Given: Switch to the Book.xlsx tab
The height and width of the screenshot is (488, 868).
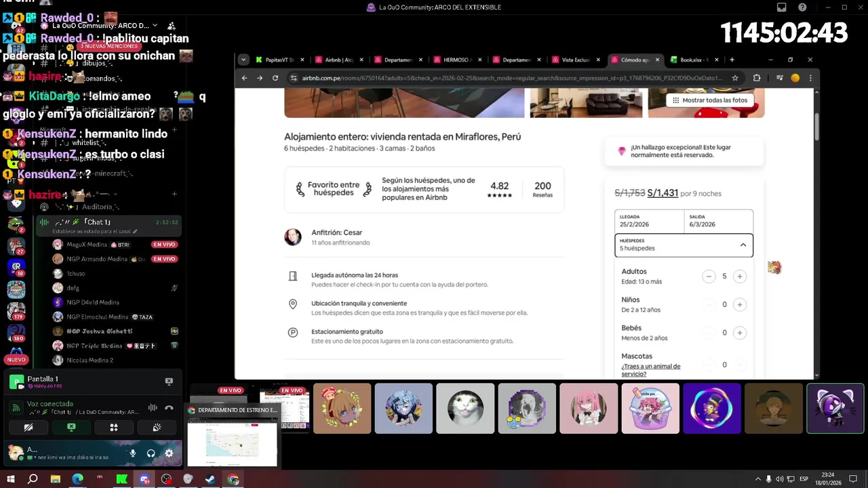Looking at the screenshot, I should pyautogui.click(x=693, y=60).
